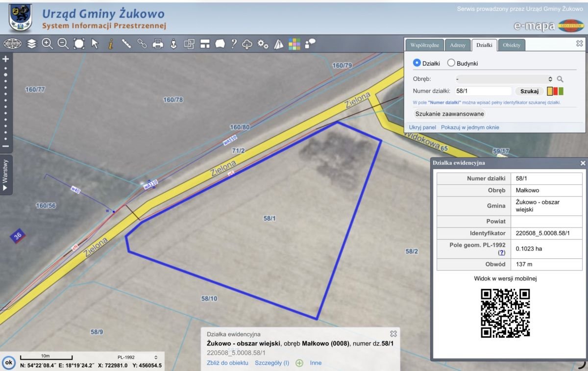Click the Szukaj button
588x371 pixels.
529,91
